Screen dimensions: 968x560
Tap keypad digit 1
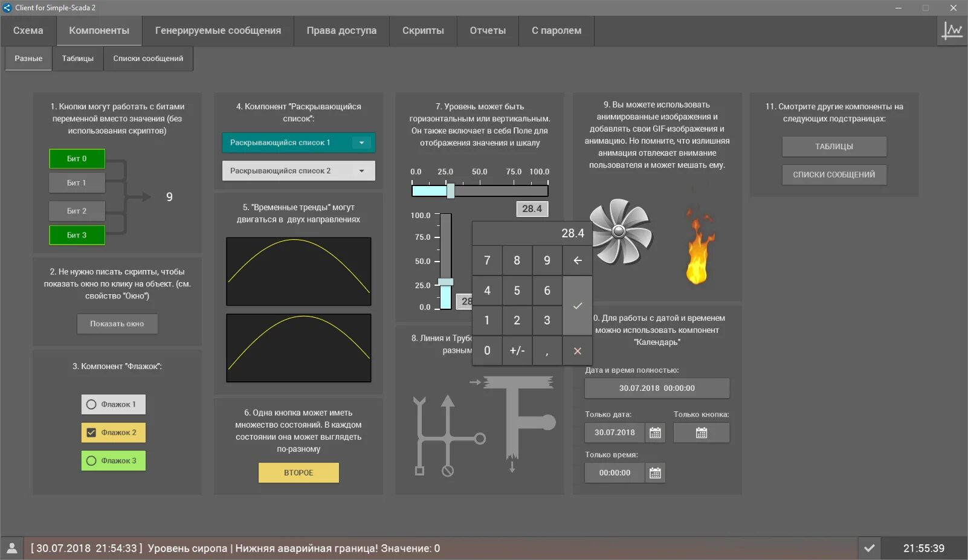pos(487,320)
